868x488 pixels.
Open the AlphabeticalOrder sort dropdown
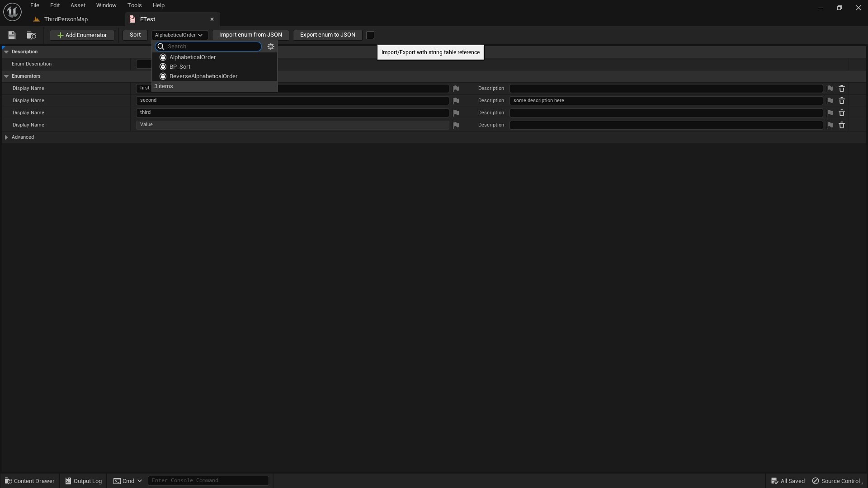coord(179,35)
